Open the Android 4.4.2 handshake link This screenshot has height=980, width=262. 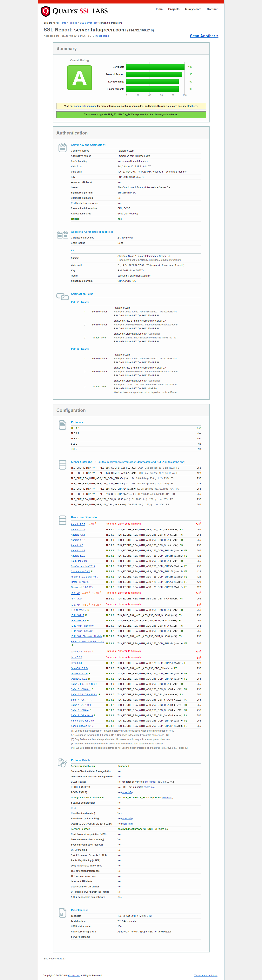tap(78, 551)
